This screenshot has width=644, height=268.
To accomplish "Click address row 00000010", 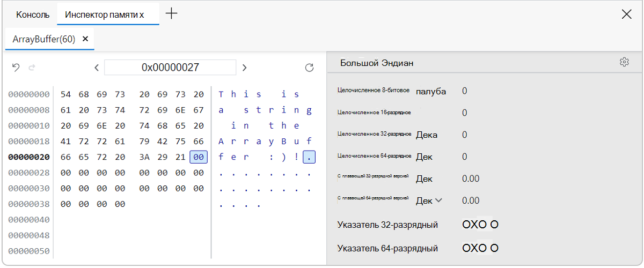I will click(x=30, y=126).
